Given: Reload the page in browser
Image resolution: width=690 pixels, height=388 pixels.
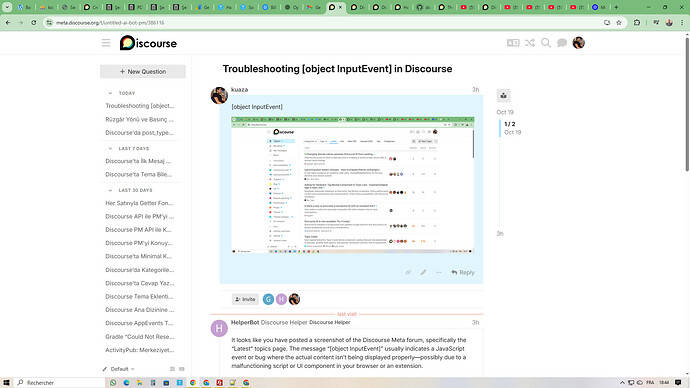Looking at the screenshot, I should coord(34,22).
